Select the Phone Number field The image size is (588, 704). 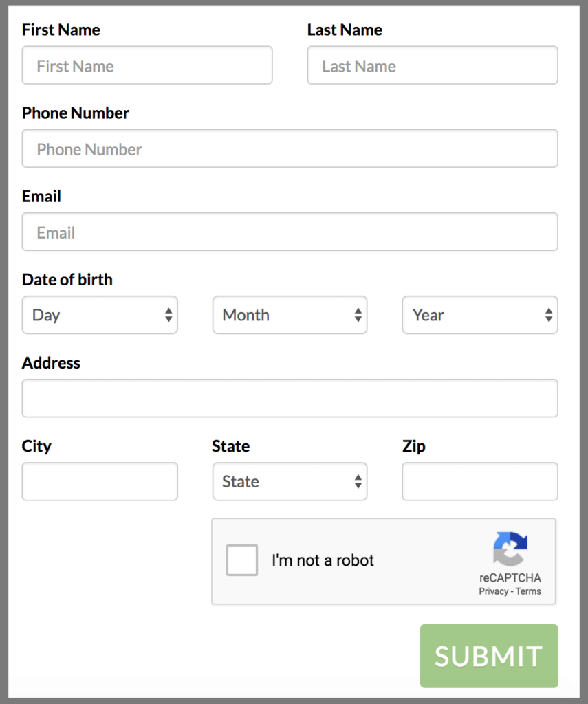coord(289,148)
